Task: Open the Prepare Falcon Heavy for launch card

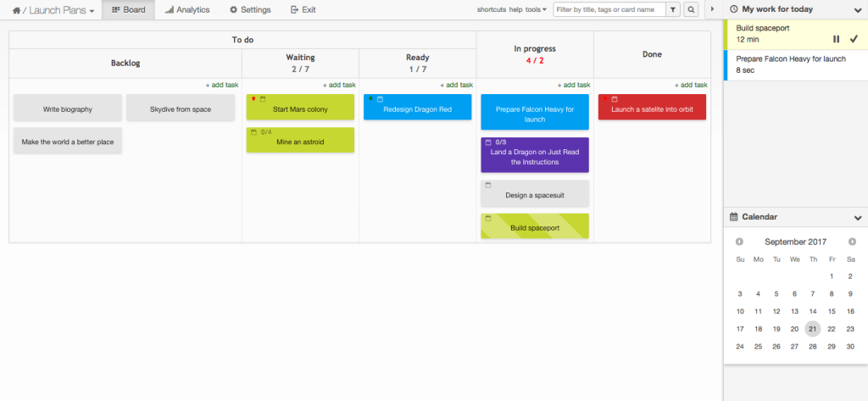Action: click(x=535, y=112)
